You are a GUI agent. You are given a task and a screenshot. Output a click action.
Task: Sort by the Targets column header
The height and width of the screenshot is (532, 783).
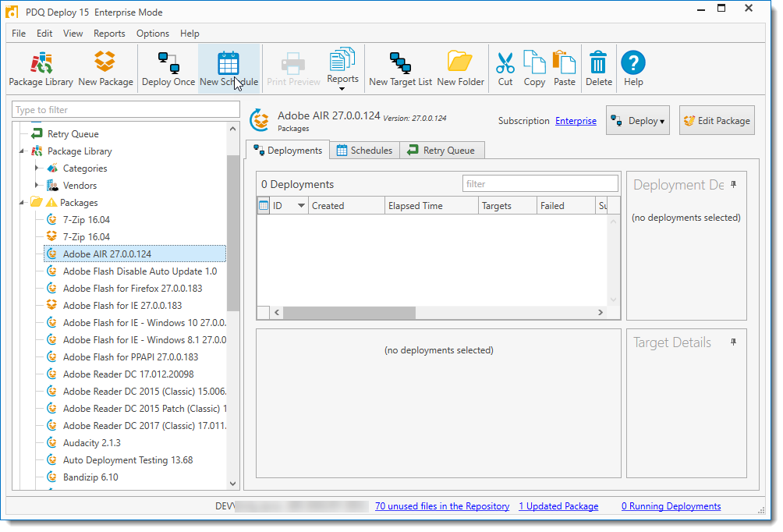point(507,205)
